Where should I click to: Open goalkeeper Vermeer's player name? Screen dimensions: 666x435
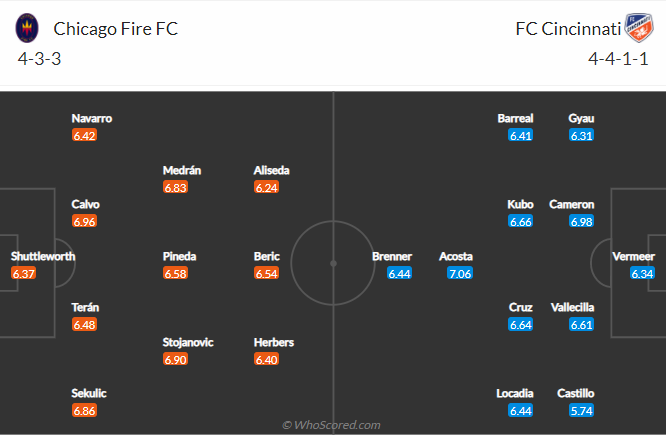tap(633, 257)
